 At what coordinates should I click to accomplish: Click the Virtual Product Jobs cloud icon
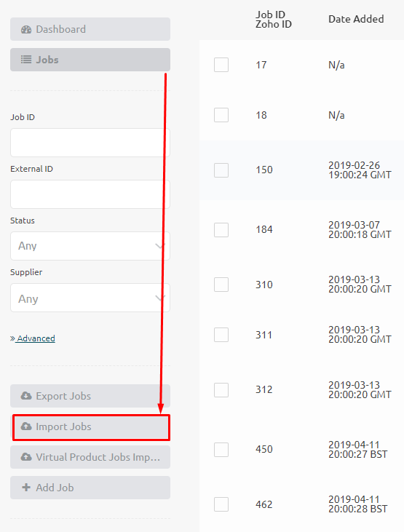tap(26, 457)
